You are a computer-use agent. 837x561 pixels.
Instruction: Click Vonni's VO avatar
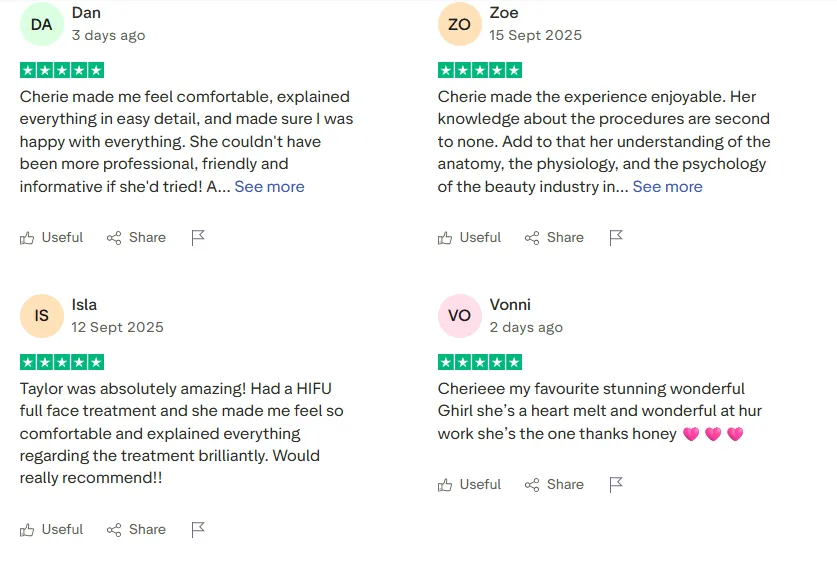[460, 315]
